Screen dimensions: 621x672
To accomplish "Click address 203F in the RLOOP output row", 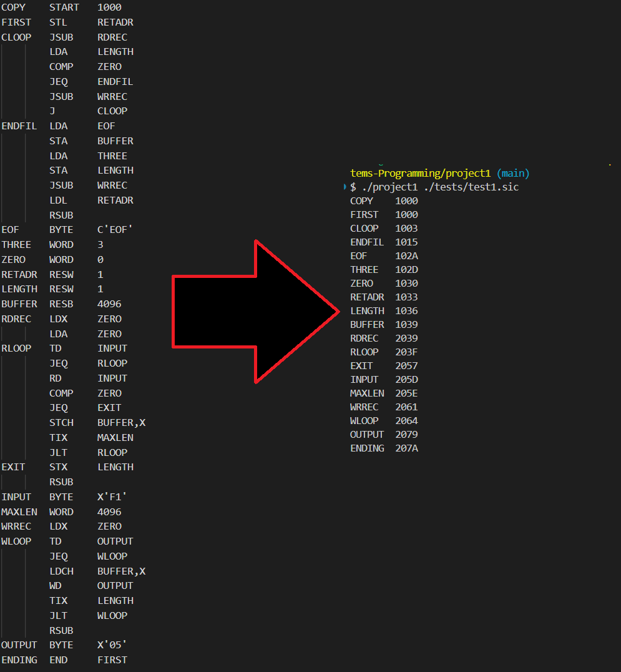I will pyautogui.click(x=406, y=352).
